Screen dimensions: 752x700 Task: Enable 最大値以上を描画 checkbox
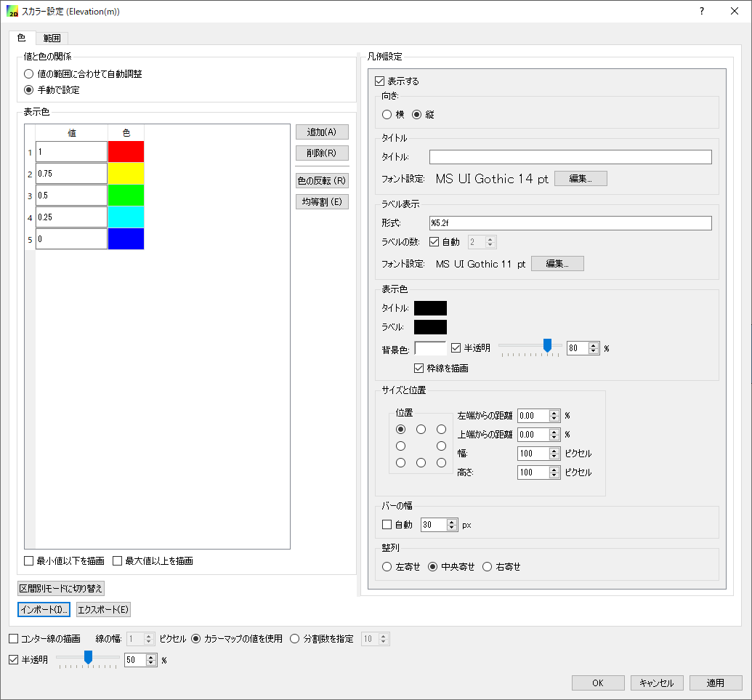(117, 561)
